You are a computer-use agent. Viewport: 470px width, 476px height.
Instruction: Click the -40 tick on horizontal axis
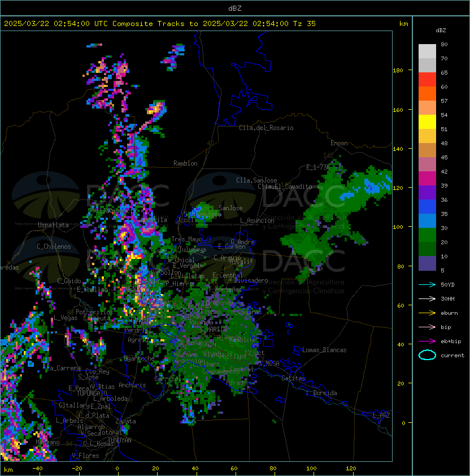click(x=37, y=469)
